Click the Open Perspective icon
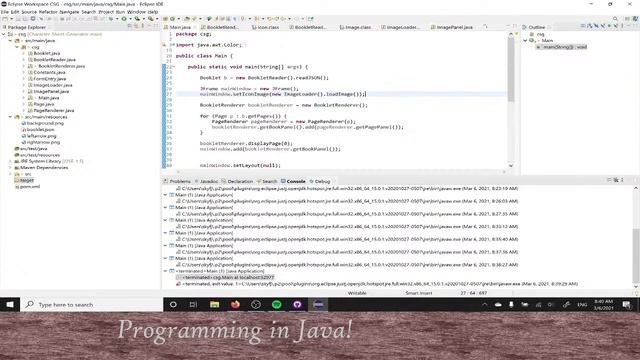This screenshot has width=640, height=360. click(627, 19)
